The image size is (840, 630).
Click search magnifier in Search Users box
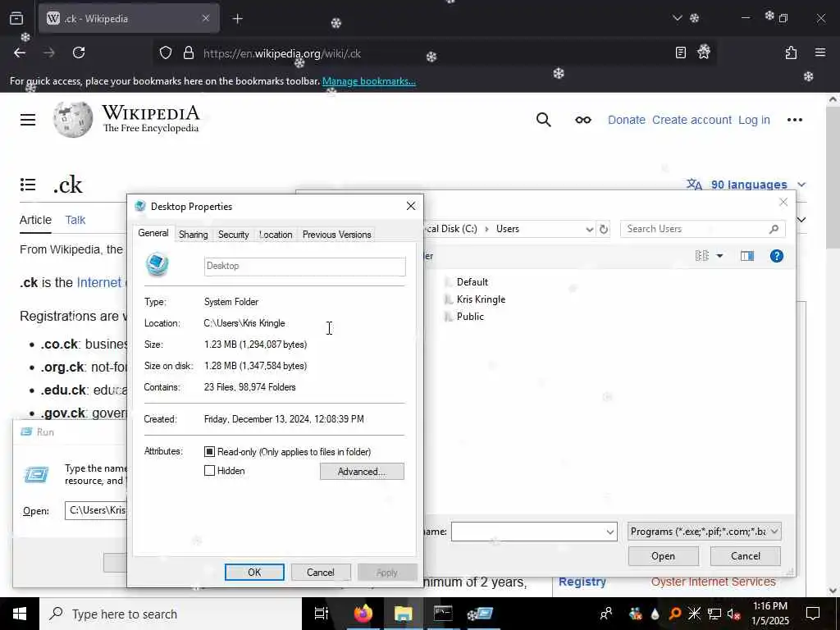tap(774, 230)
